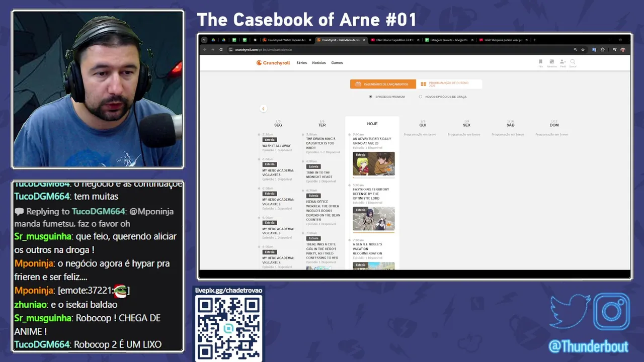
Task: Select the Crunchyroll Calendário tab
Action: 341,40
